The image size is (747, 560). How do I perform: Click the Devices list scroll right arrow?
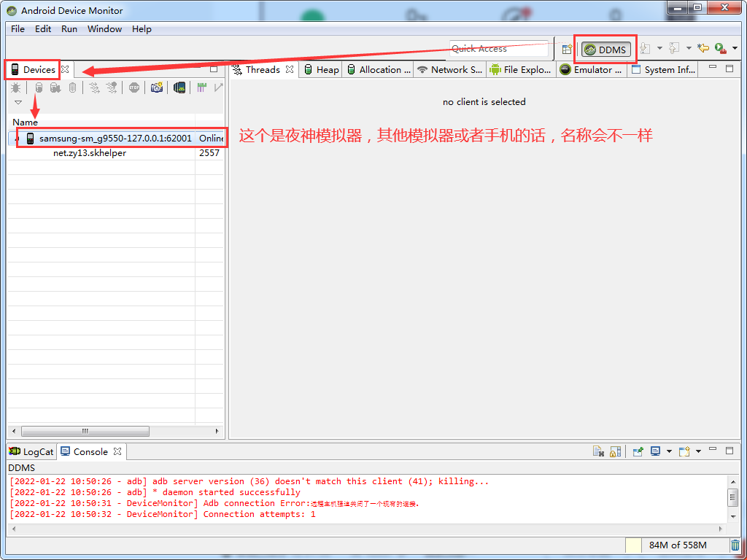tap(217, 432)
